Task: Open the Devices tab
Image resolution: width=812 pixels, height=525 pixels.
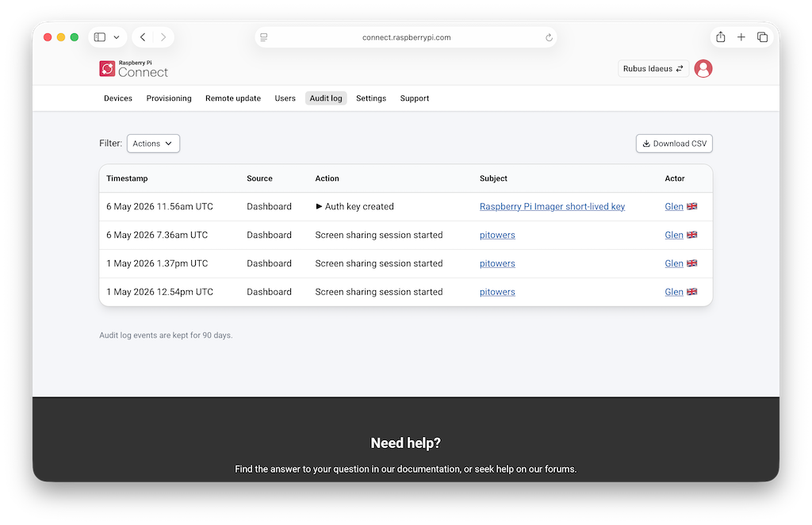Action: [118, 98]
